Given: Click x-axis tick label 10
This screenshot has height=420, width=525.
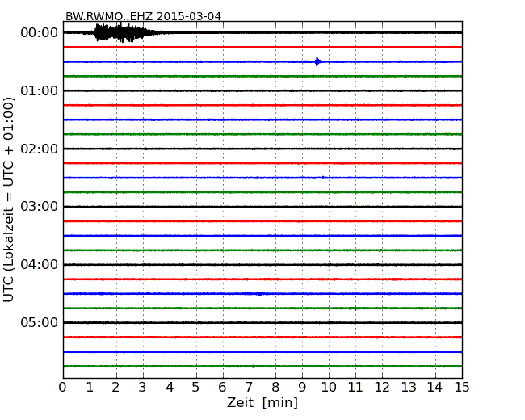Looking at the screenshot, I should [329, 388].
